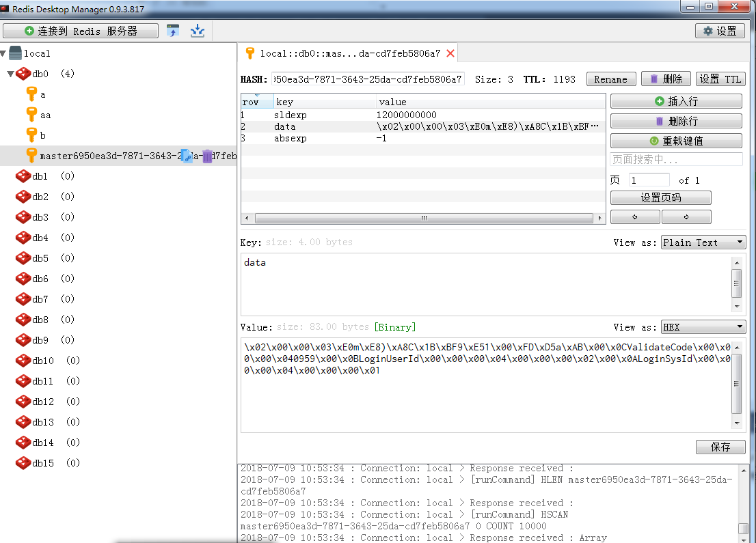
Task: Click the value area vertical scrollbar
Action: (x=736, y=384)
